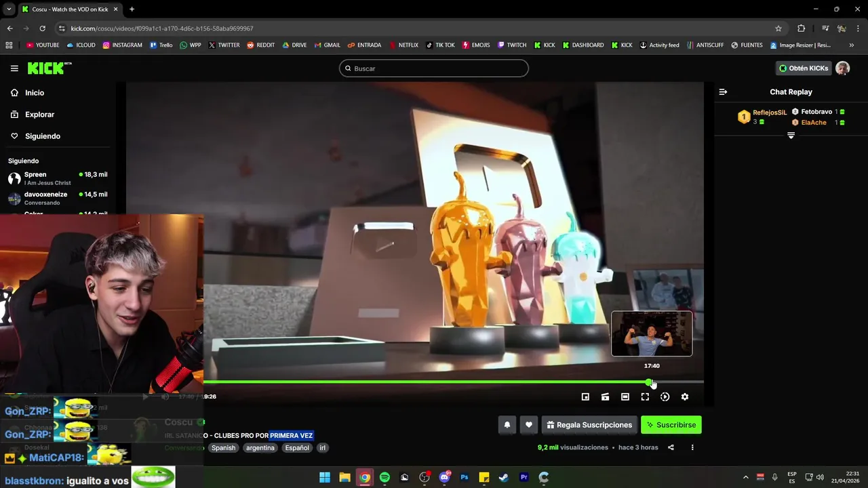868x488 pixels.
Task: Click top gifter ReflejosSiL
Action: [770, 113]
